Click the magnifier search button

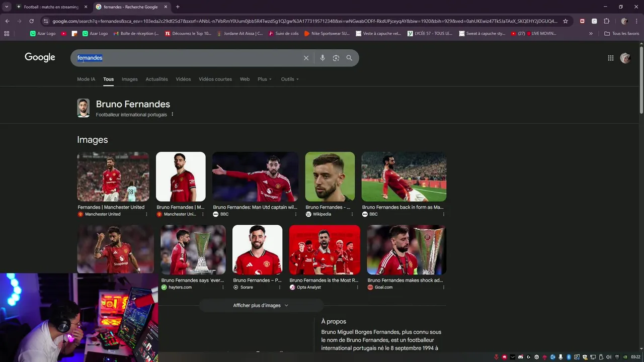349,58
